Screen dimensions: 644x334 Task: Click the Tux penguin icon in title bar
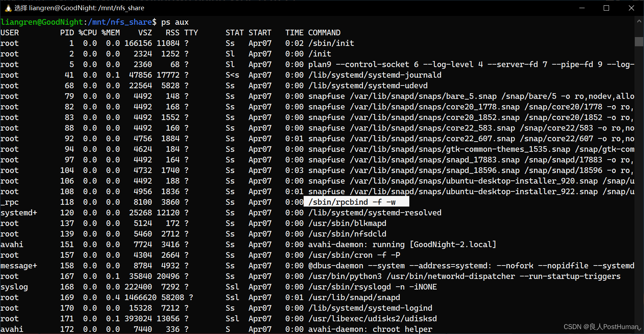(x=8, y=8)
